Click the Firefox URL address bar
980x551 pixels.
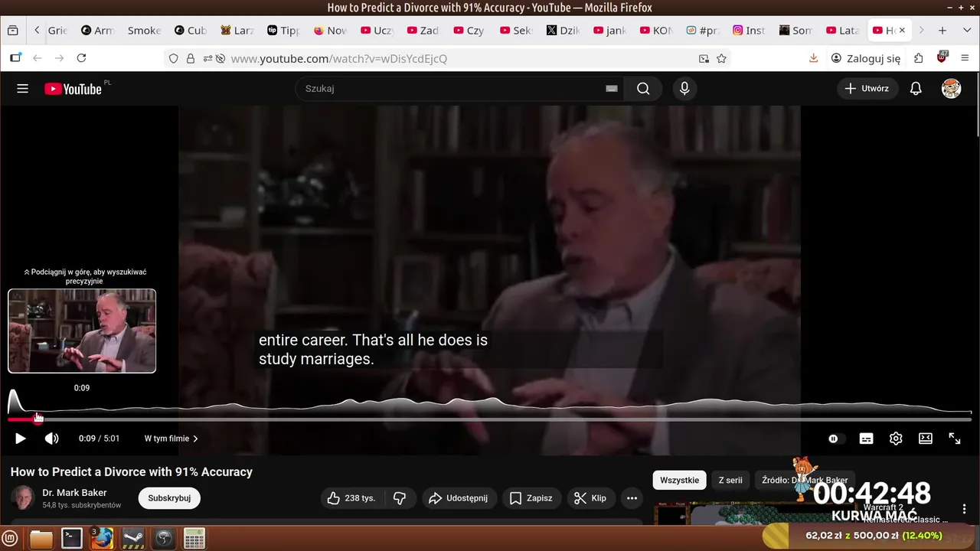[x=448, y=58]
